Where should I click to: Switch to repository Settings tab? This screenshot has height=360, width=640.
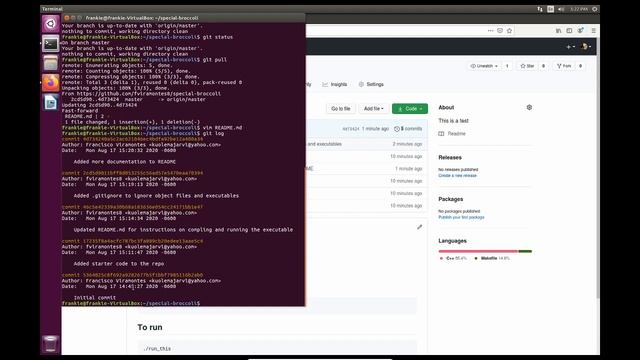click(371, 84)
